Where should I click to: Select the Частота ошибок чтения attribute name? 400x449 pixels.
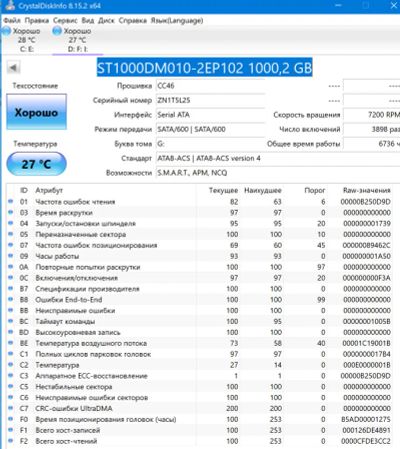coord(75,202)
